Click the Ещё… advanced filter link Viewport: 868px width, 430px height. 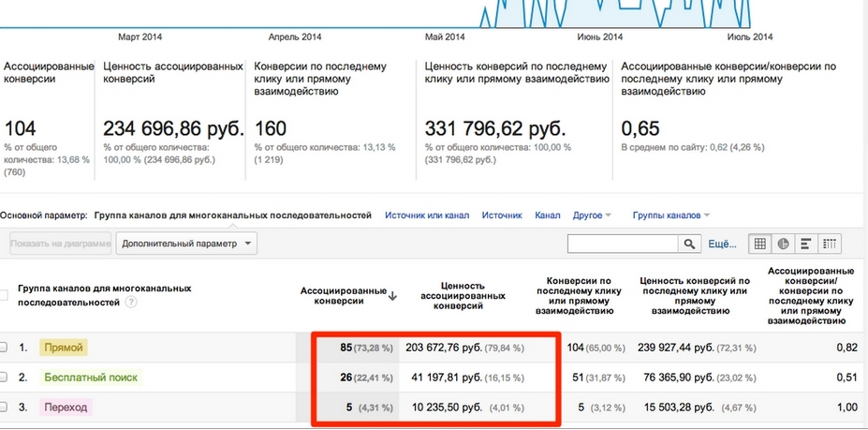pos(722,244)
